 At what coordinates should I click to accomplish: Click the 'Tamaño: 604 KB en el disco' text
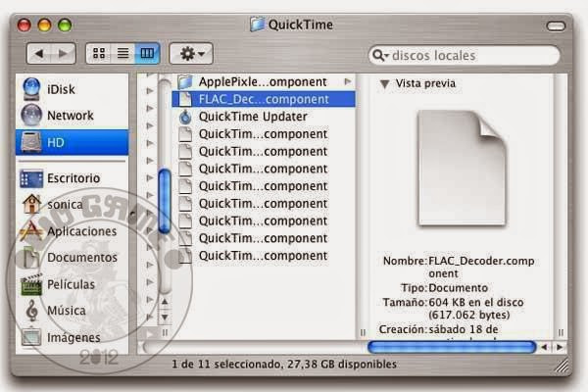click(x=453, y=302)
